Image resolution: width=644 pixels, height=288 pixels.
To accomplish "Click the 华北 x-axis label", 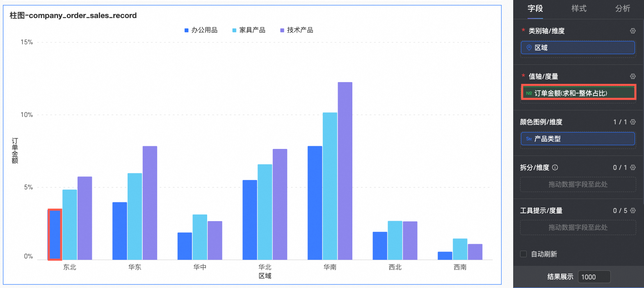I will click(265, 267).
